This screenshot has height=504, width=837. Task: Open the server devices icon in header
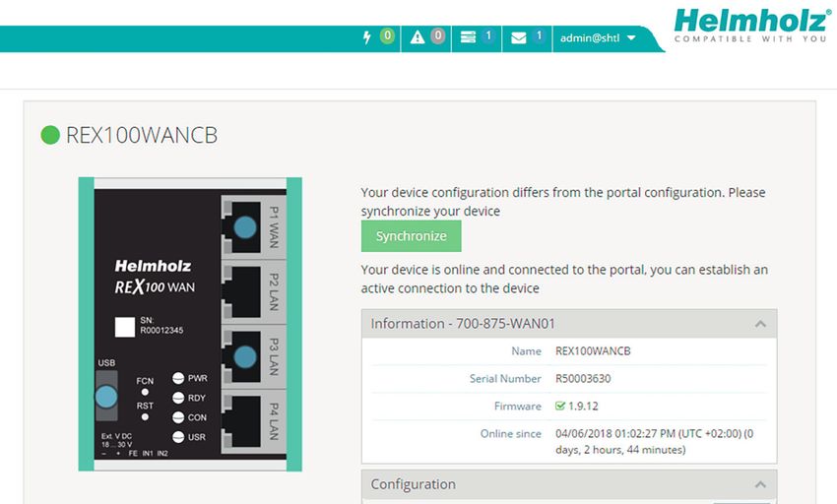(x=468, y=37)
